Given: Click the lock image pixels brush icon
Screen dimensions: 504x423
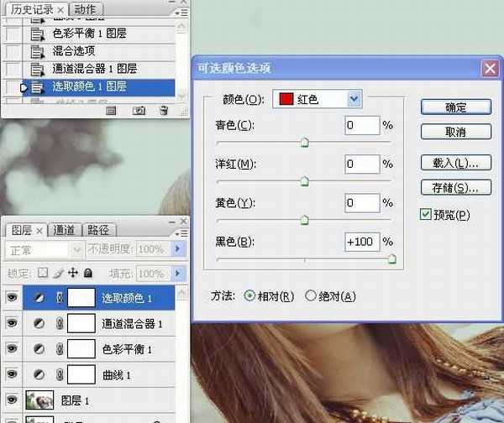Looking at the screenshot, I should click(x=58, y=273).
